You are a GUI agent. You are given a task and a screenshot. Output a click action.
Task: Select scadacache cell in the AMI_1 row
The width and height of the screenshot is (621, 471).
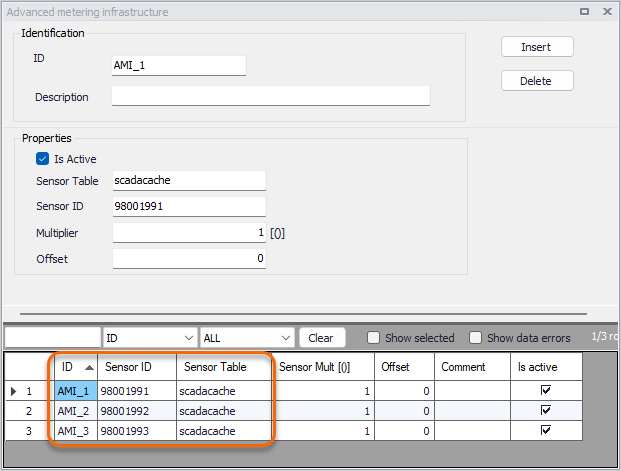[224, 391]
